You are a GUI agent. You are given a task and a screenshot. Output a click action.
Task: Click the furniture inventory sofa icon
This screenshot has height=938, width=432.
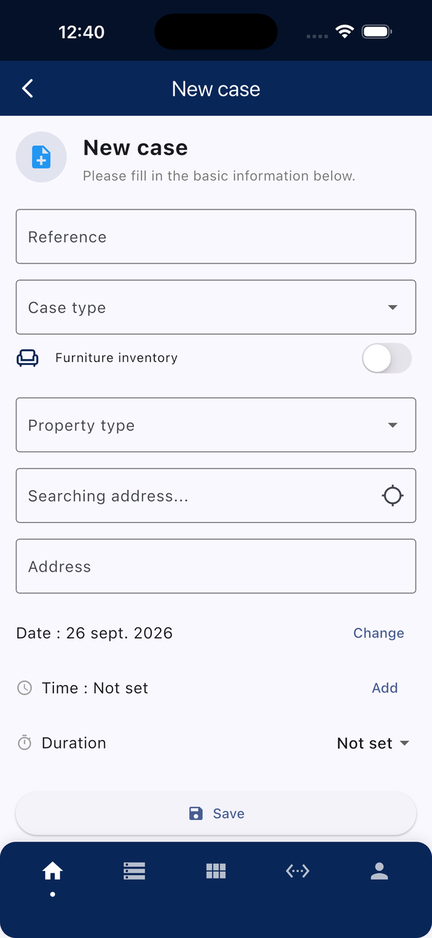[28, 358]
